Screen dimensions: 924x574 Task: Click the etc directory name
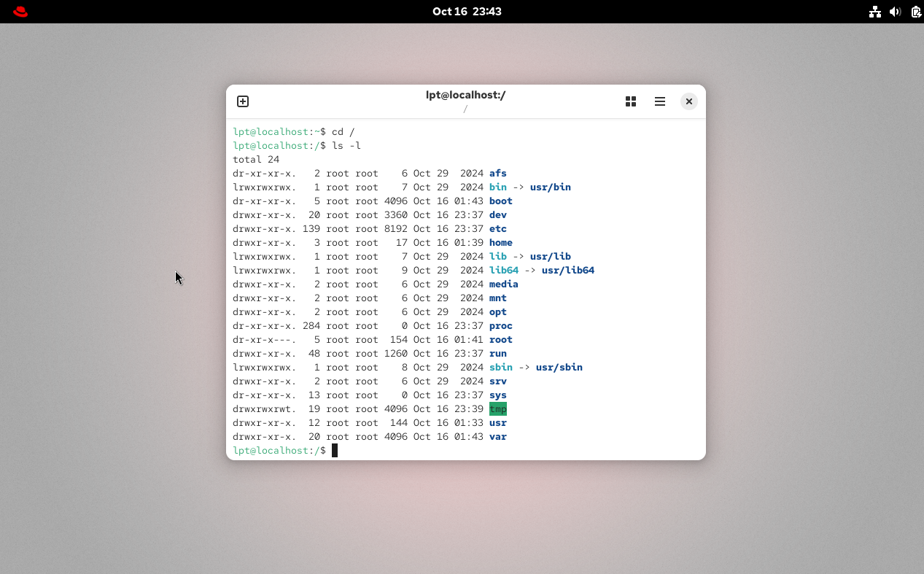[x=498, y=229]
